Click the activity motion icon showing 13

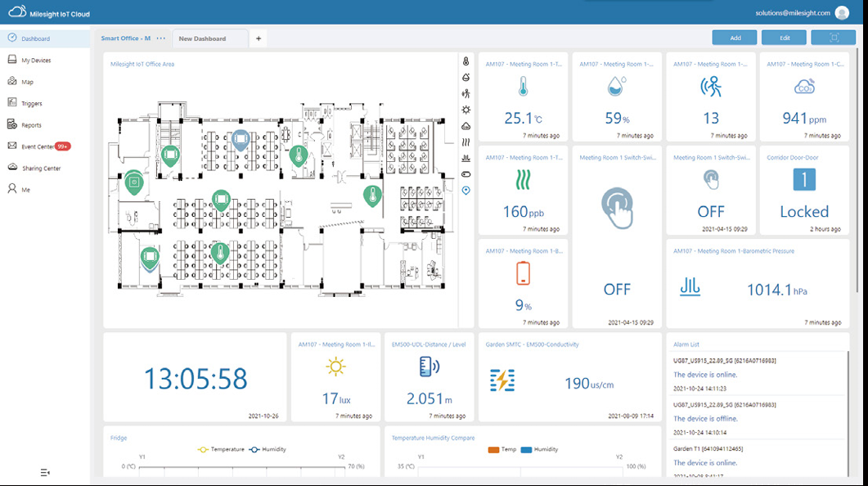[711, 87]
